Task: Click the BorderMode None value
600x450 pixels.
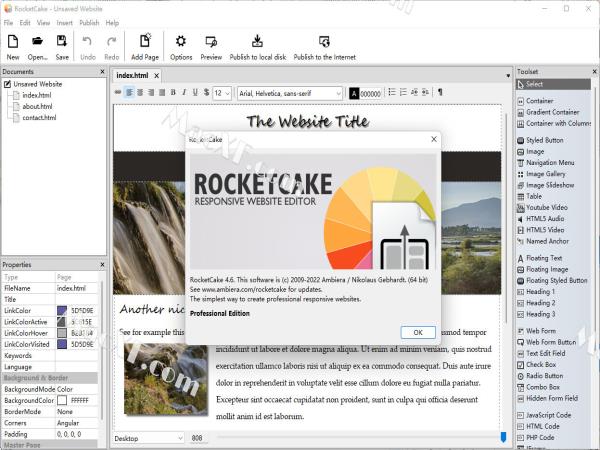Action: (x=77, y=411)
